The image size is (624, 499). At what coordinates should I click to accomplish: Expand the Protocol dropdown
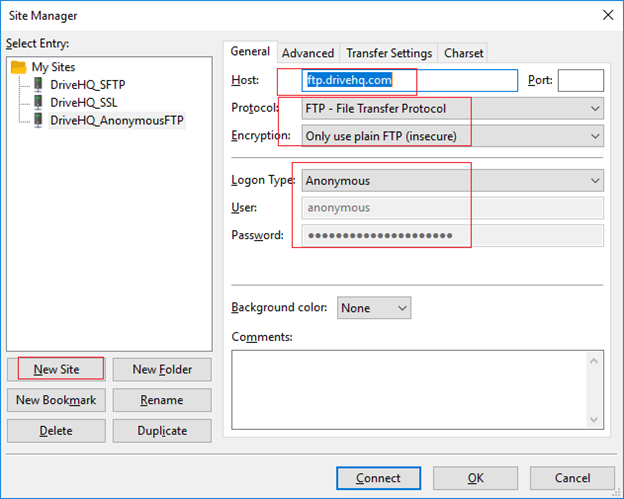(453, 108)
